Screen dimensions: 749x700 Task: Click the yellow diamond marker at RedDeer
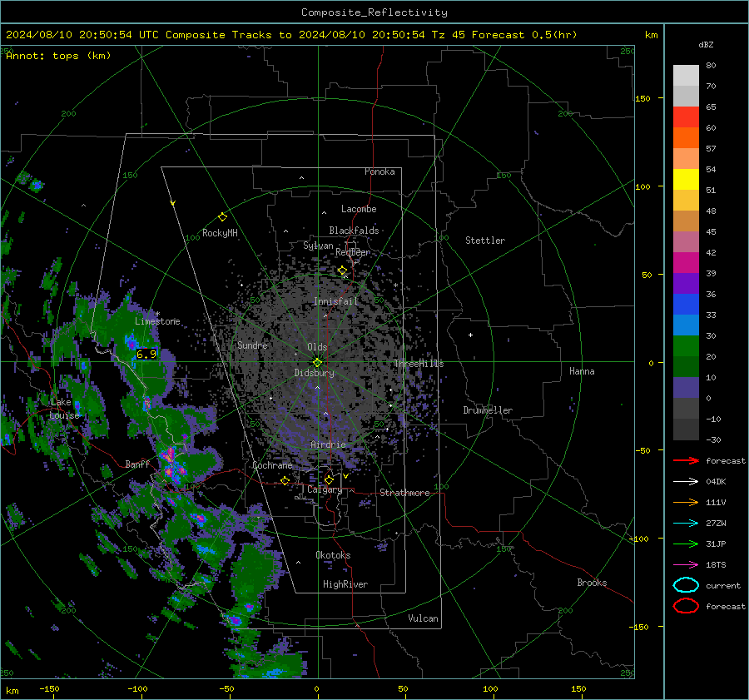click(342, 271)
